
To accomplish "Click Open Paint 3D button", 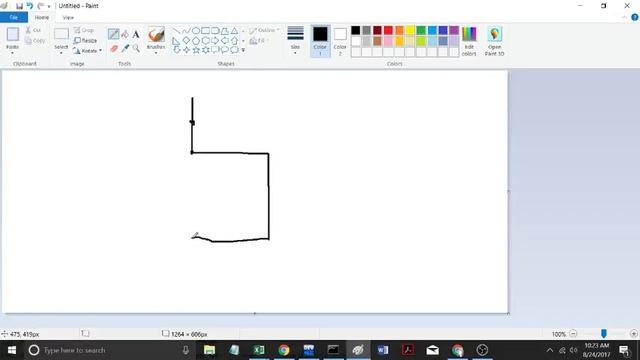I will tap(494, 41).
